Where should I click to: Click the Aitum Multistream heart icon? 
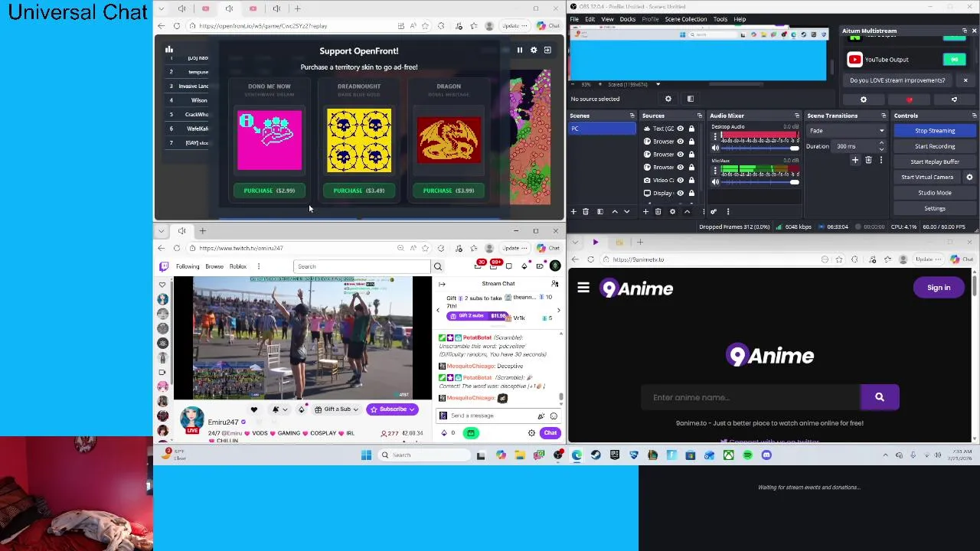point(910,99)
